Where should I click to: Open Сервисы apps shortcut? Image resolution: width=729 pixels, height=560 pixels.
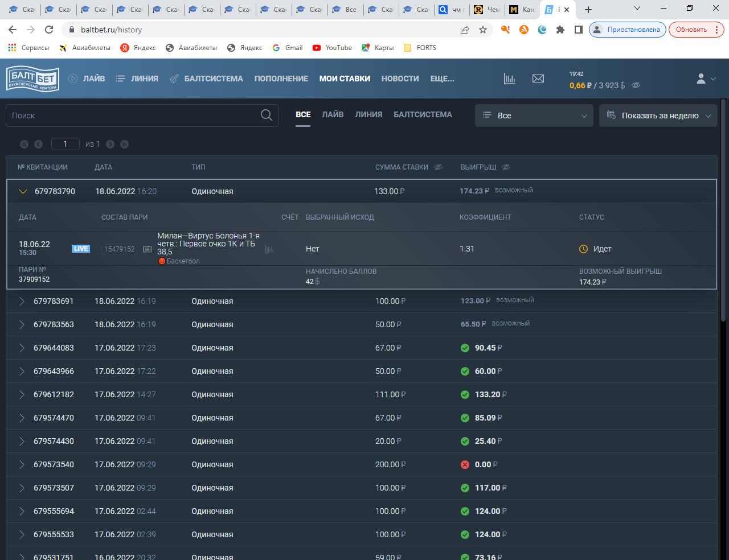28,48
